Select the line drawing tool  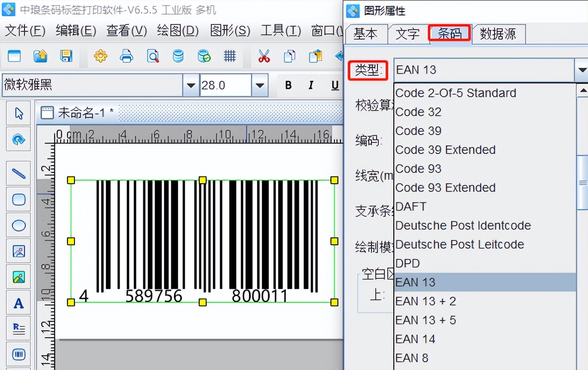(x=19, y=173)
